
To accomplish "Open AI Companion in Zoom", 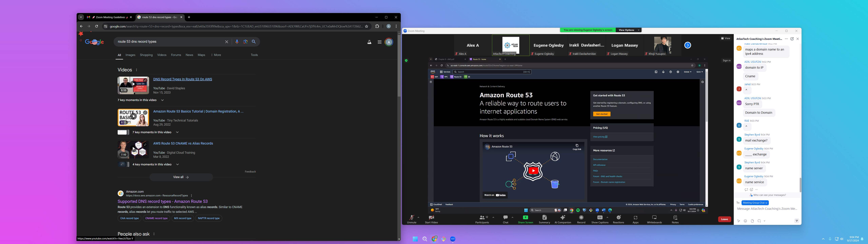I will [562, 218].
